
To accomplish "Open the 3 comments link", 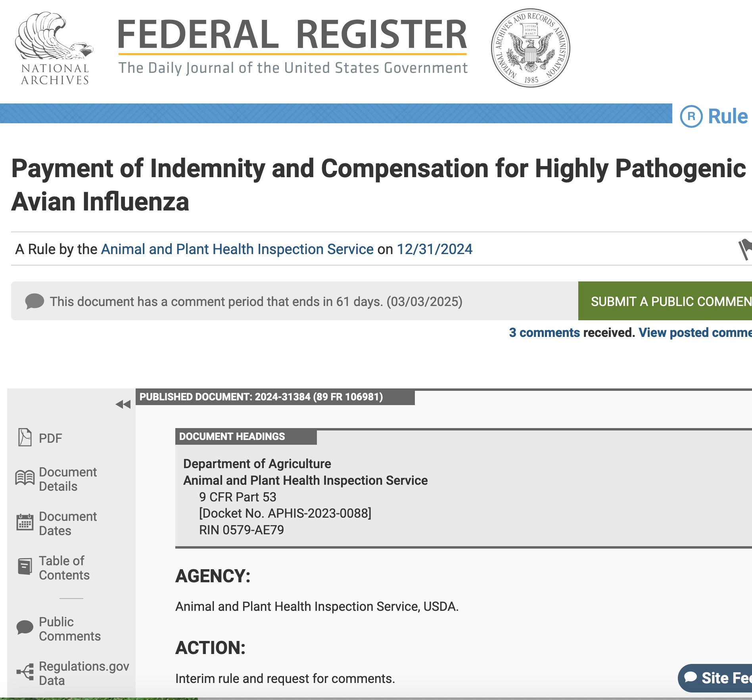I will pos(544,333).
